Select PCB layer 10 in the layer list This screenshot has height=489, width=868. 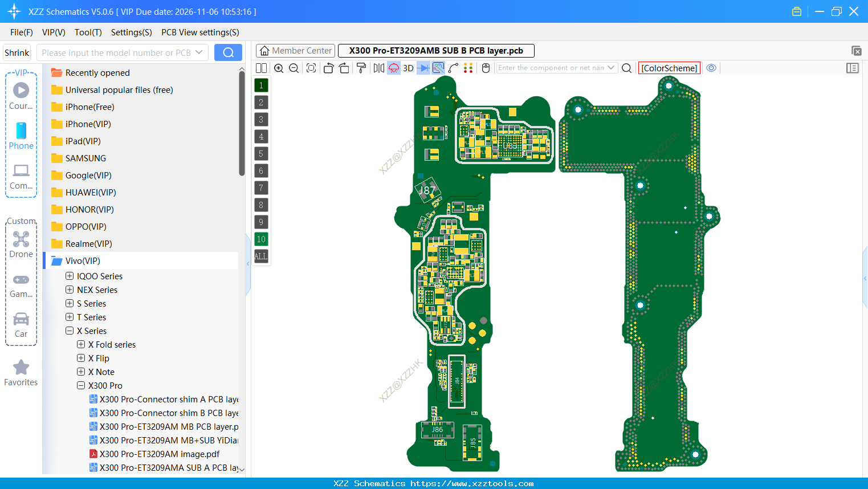[261, 239]
